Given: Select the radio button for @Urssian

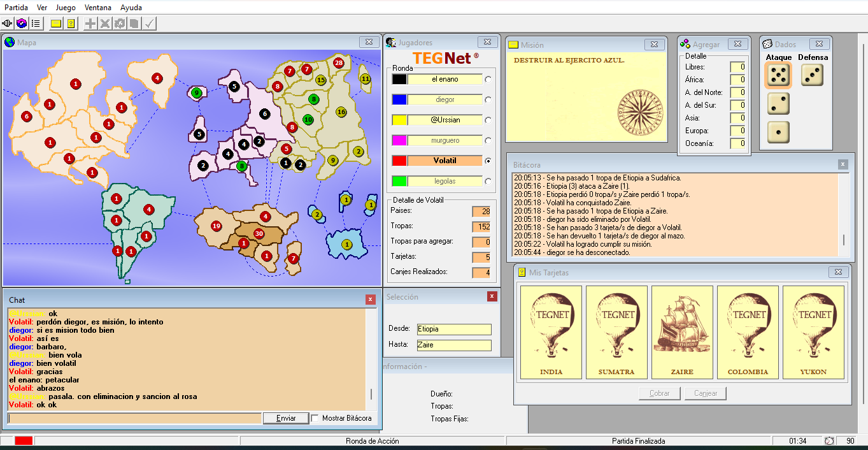Looking at the screenshot, I should pyautogui.click(x=488, y=120).
